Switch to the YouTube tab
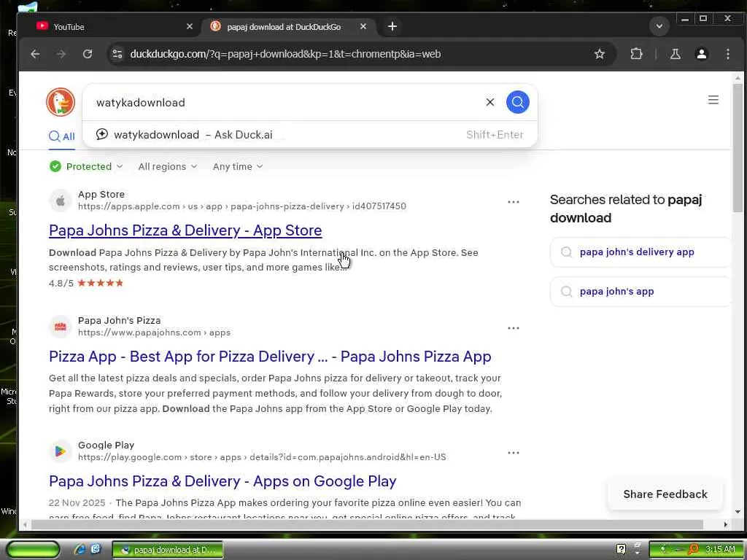The image size is (747, 560). 115,27
